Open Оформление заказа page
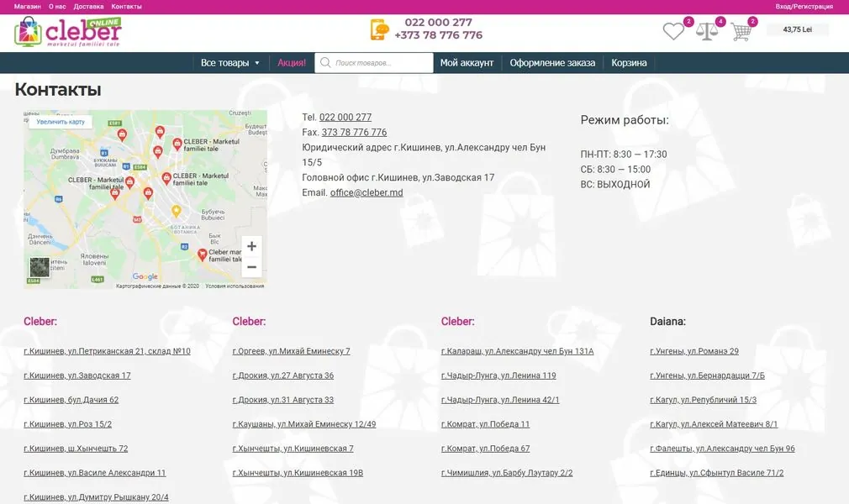Image resolution: width=849 pixels, height=504 pixels. (x=552, y=63)
